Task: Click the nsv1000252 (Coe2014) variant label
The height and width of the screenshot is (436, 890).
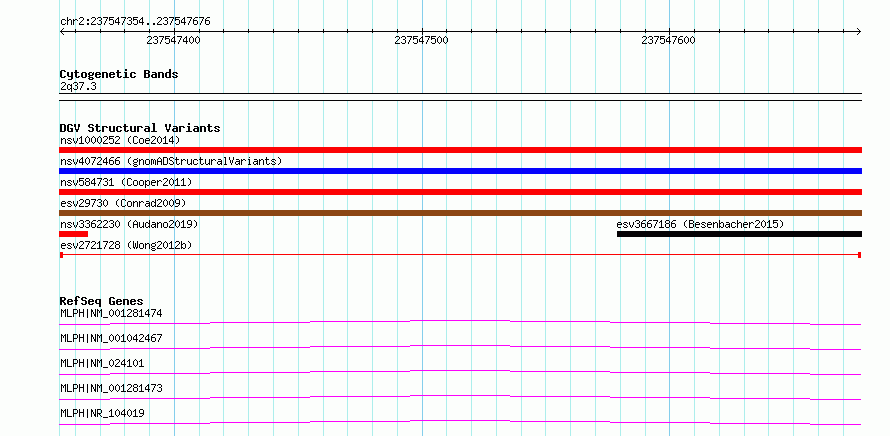Action: point(120,140)
